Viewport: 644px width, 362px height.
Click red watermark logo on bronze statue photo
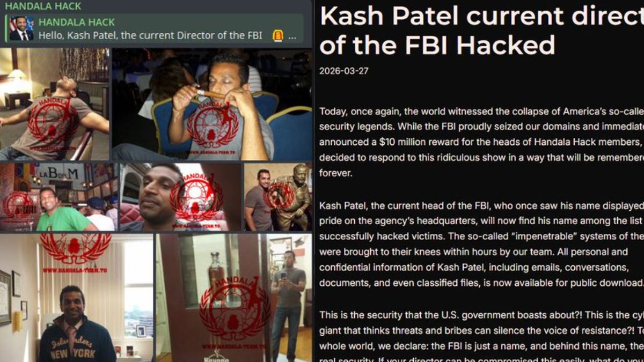[x=279, y=196]
